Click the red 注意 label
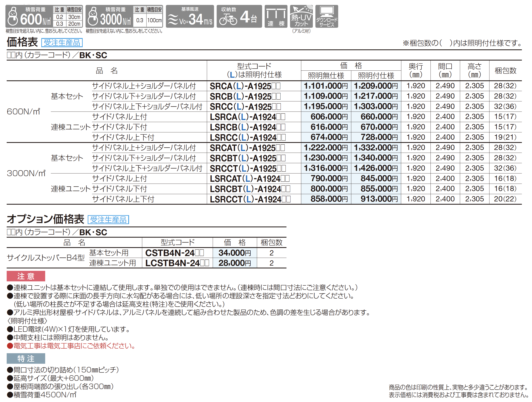This screenshot has width=532, height=402. (26, 276)
